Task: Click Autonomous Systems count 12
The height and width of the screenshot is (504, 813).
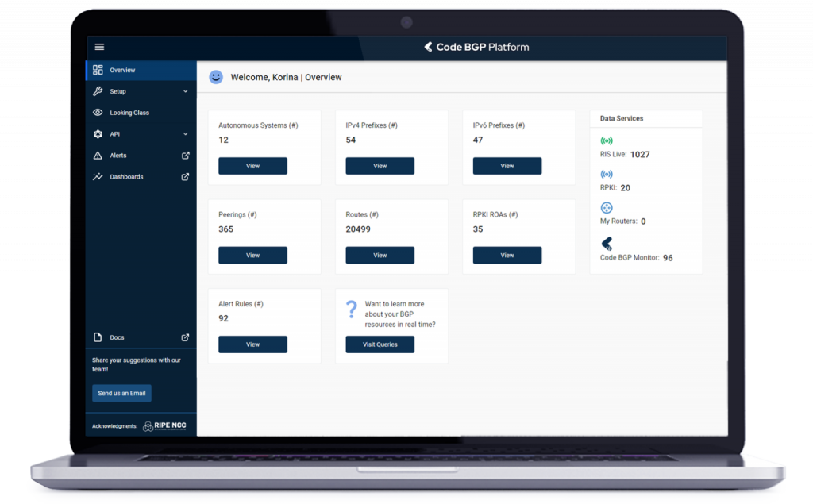Action: (223, 140)
